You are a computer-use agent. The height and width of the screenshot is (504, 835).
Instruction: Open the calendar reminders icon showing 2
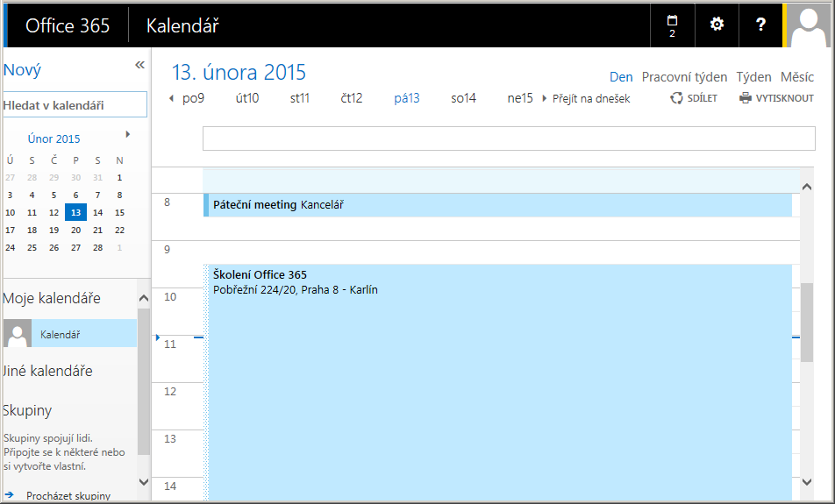[672, 25]
